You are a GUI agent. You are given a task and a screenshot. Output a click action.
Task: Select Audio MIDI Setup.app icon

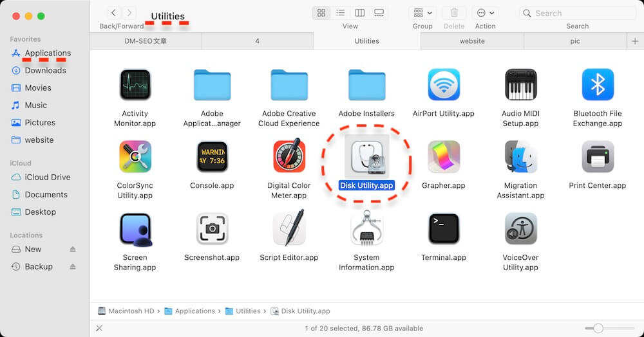(x=520, y=85)
